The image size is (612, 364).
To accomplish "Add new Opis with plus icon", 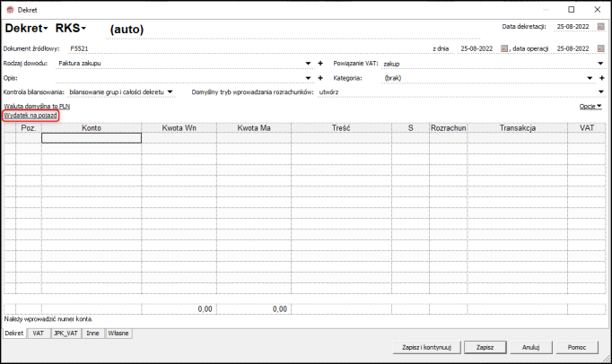I will (x=320, y=78).
